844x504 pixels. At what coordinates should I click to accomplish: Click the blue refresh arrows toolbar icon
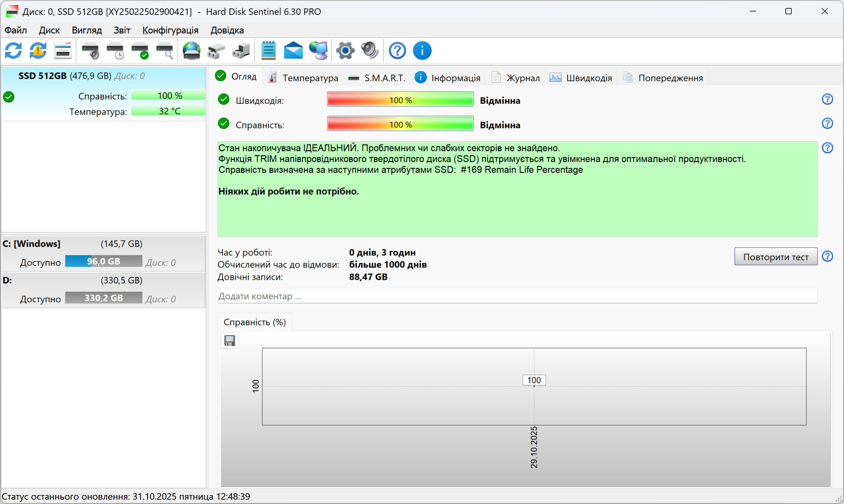(x=13, y=51)
